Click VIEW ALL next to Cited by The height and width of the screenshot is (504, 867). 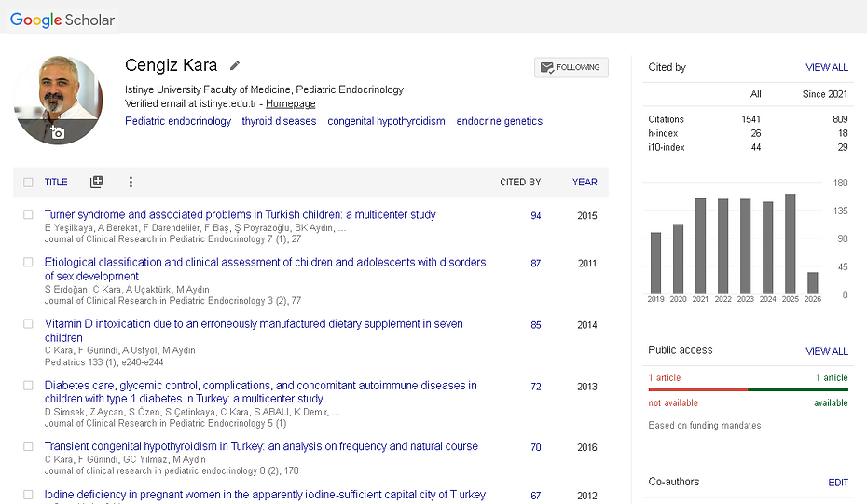tap(827, 67)
